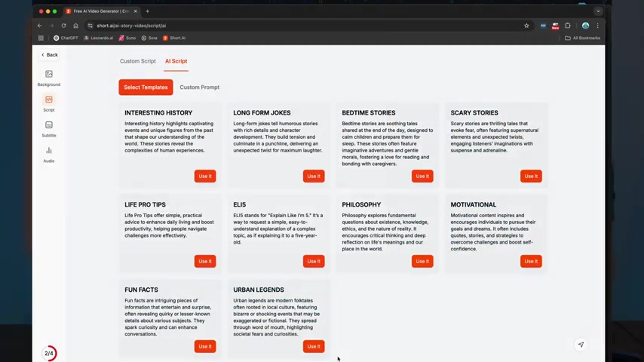Viewport: 644px width, 362px height.
Task: Use the Bedtime Stories template
Action: click(x=422, y=176)
